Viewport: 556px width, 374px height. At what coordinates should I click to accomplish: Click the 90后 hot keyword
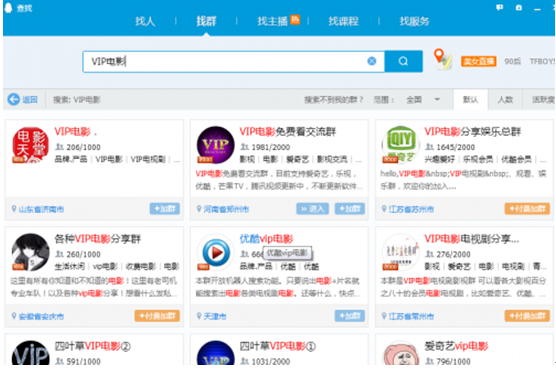pos(512,62)
